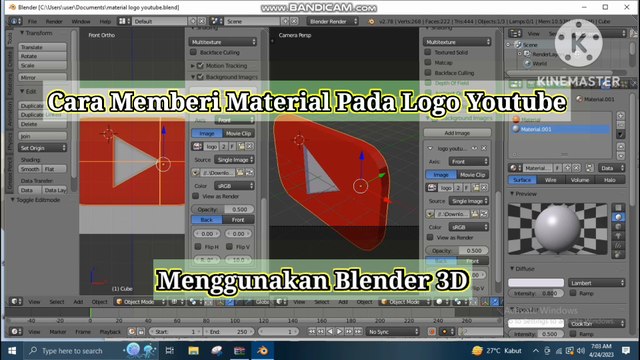Screen dimensions: 640x360
Task: Enable left panel Backface Culling checkbox
Action: point(194,52)
